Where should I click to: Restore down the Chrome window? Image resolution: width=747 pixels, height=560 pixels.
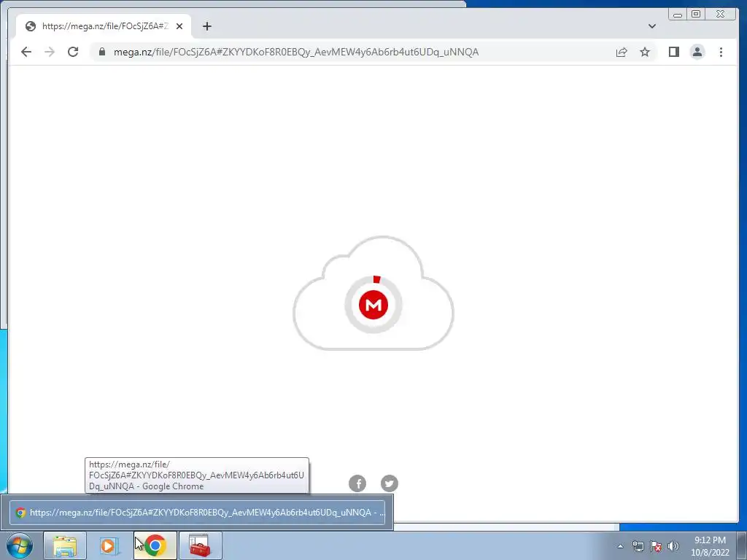(696, 15)
